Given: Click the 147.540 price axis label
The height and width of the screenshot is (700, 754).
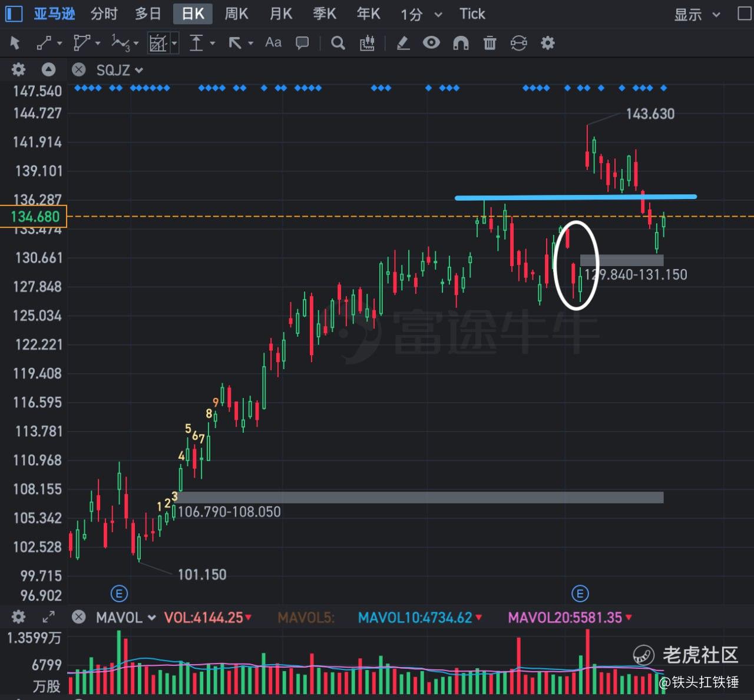Looking at the screenshot, I should [x=37, y=91].
